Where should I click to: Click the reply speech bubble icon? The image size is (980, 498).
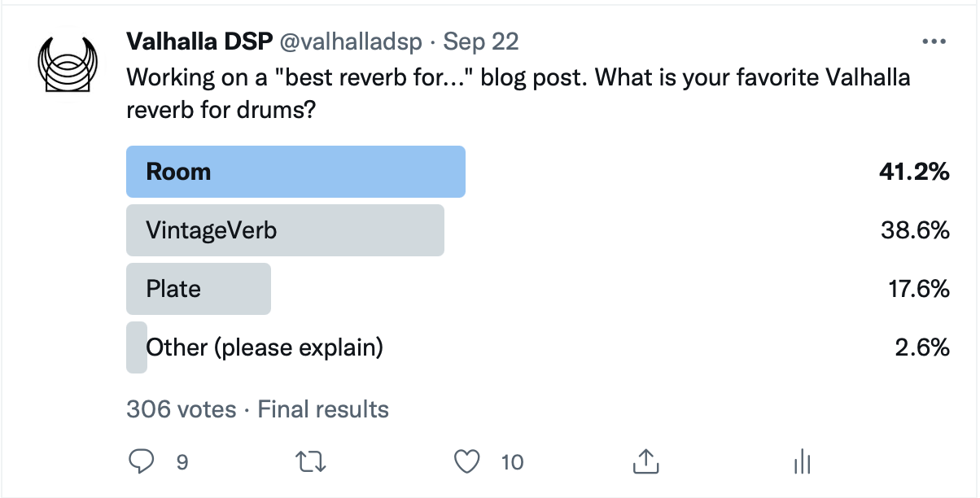pos(141,462)
